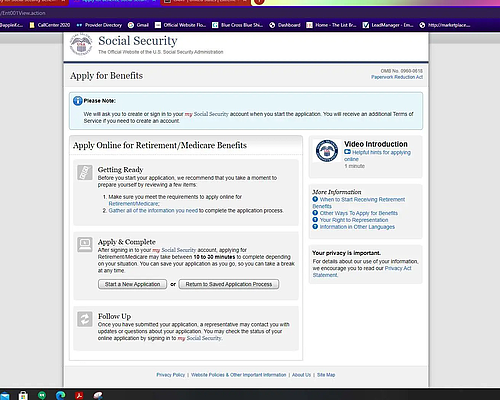Open my Social Security link in Please Note box
Viewport: 500px width, 400px height.
207,114
